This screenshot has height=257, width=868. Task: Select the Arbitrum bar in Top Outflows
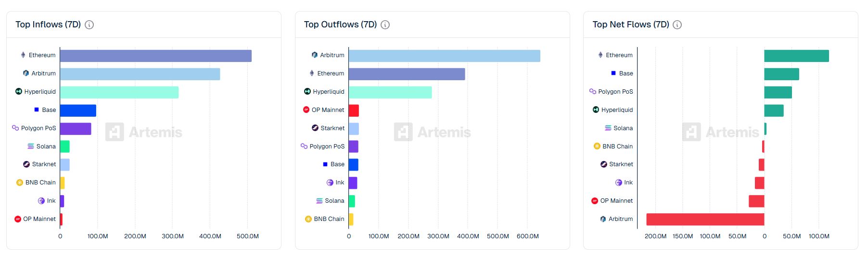coord(444,56)
